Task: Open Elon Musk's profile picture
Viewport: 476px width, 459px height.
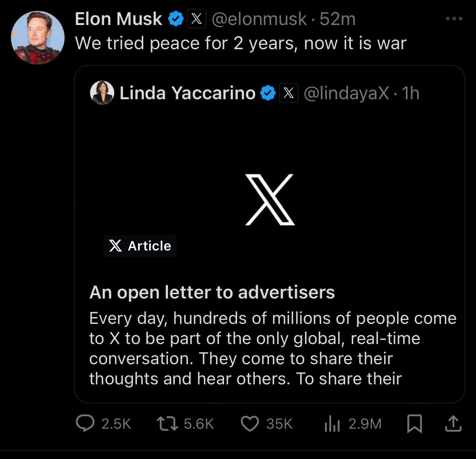Action: tap(38, 38)
